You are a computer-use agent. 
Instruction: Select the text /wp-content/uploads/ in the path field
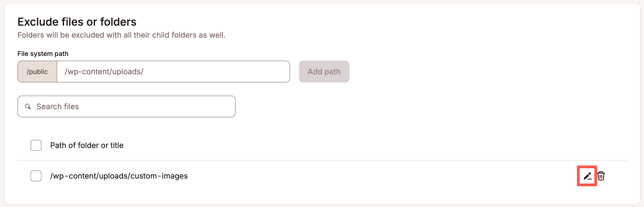[104, 72]
